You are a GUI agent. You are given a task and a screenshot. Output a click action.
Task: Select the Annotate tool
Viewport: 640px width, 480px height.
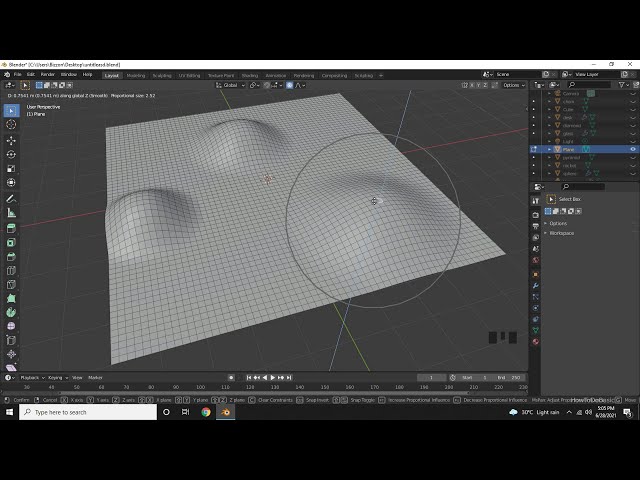pos(11,199)
